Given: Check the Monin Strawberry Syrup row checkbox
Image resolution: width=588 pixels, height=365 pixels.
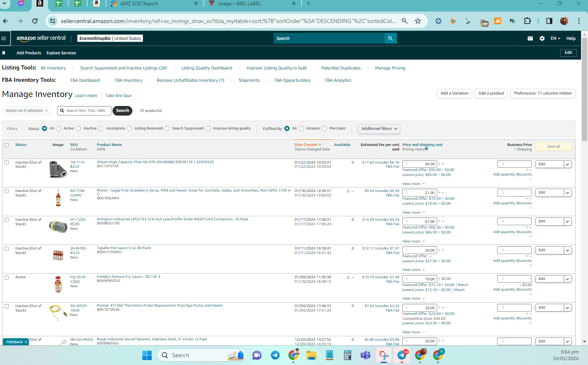Looking at the screenshot, I should (7, 191).
